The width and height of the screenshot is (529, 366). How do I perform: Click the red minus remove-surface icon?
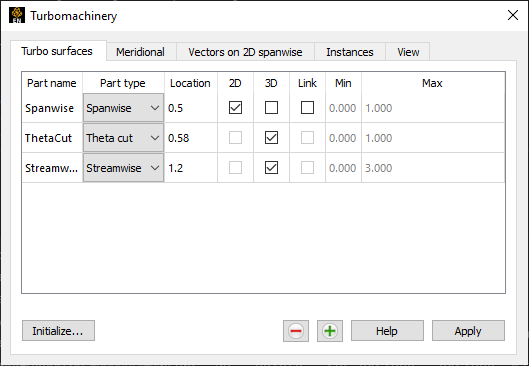pos(296,331)
